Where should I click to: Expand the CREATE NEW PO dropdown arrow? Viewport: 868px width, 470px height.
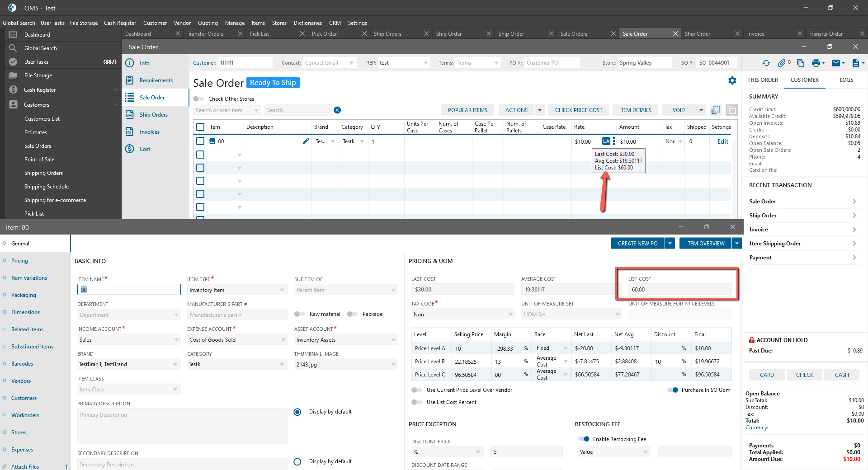[670, 244]
